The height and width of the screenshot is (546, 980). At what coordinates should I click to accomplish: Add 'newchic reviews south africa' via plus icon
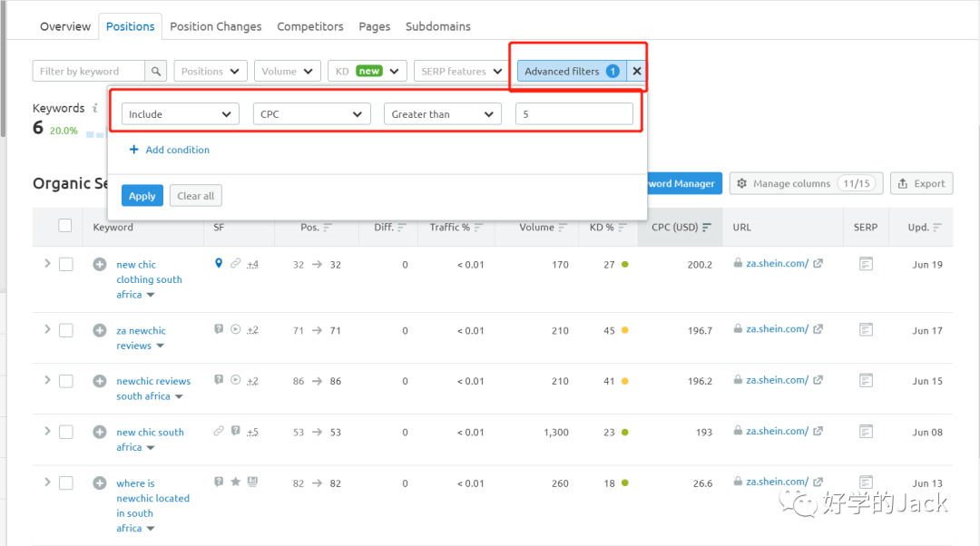pyautogui.click(x=100, y=381)
